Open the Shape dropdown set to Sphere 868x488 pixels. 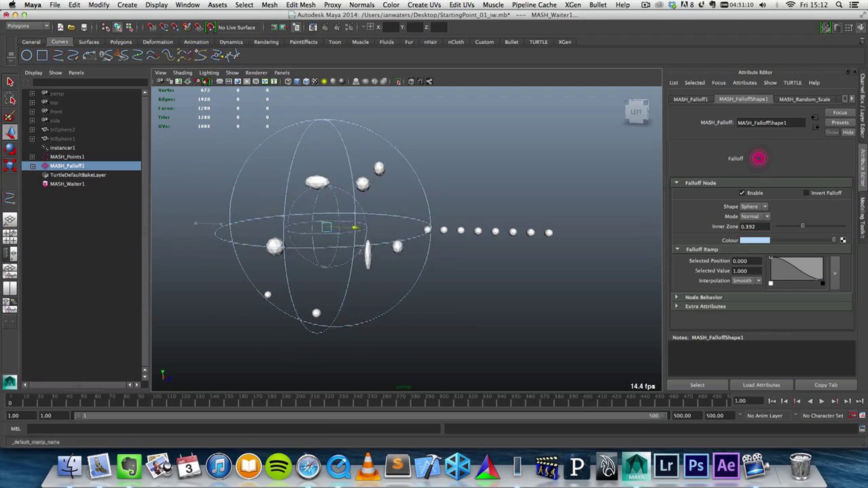[x=754, y=206]
